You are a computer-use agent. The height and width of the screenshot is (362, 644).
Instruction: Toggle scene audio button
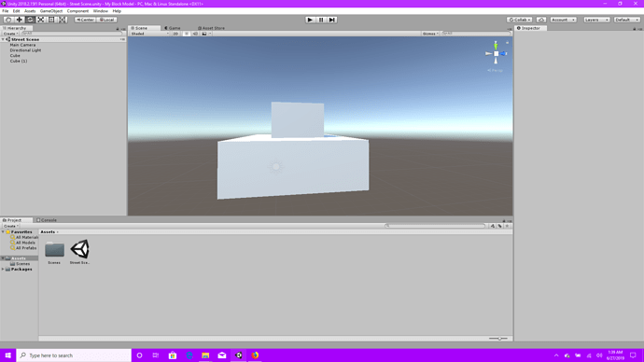coord(195,34)
